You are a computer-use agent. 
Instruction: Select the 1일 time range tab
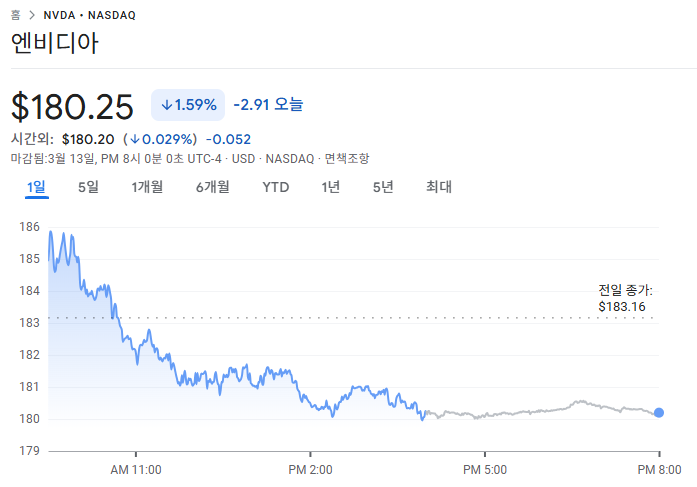[37, 186]
